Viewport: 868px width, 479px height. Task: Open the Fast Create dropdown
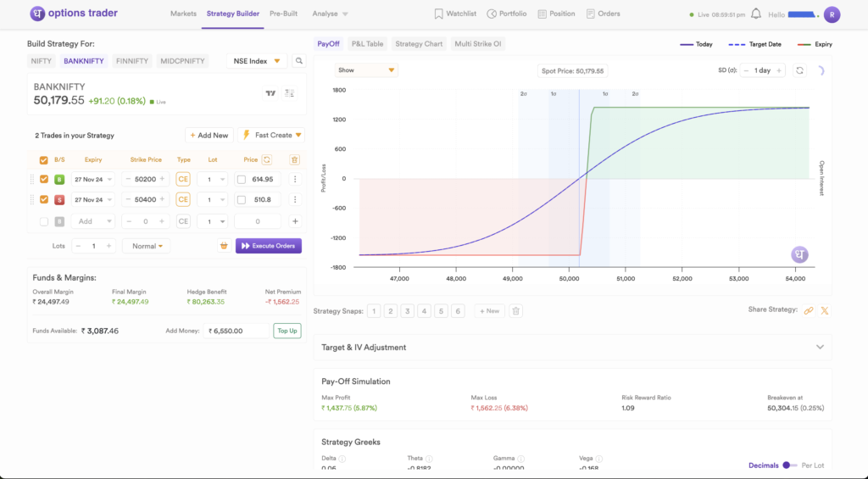(x=271, y=135)
